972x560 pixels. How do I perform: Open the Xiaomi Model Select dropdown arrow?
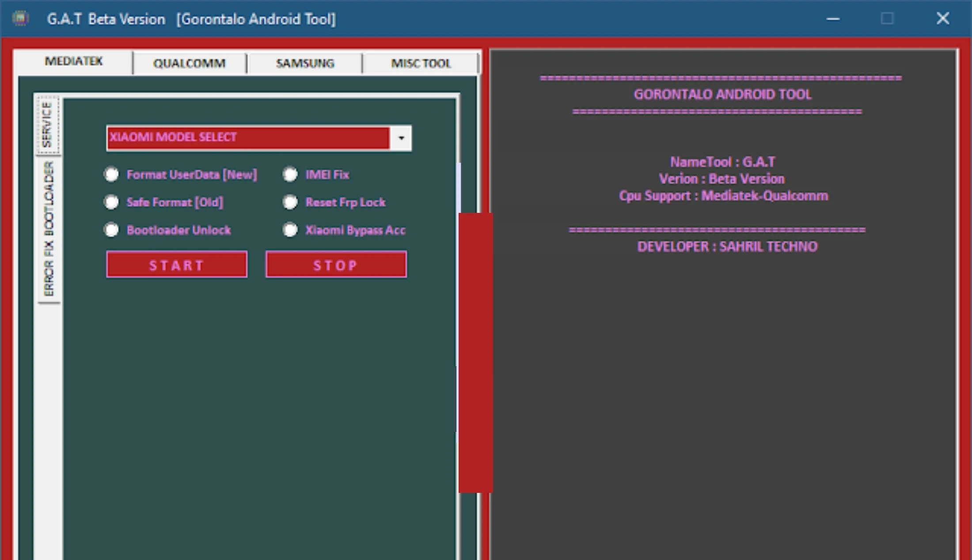click(x=401, y=138)
